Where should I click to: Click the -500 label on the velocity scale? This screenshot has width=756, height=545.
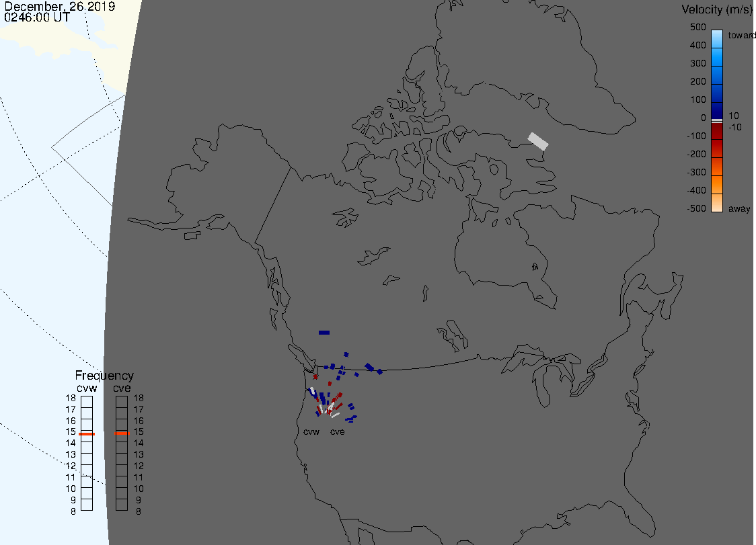tap(696, 208)
